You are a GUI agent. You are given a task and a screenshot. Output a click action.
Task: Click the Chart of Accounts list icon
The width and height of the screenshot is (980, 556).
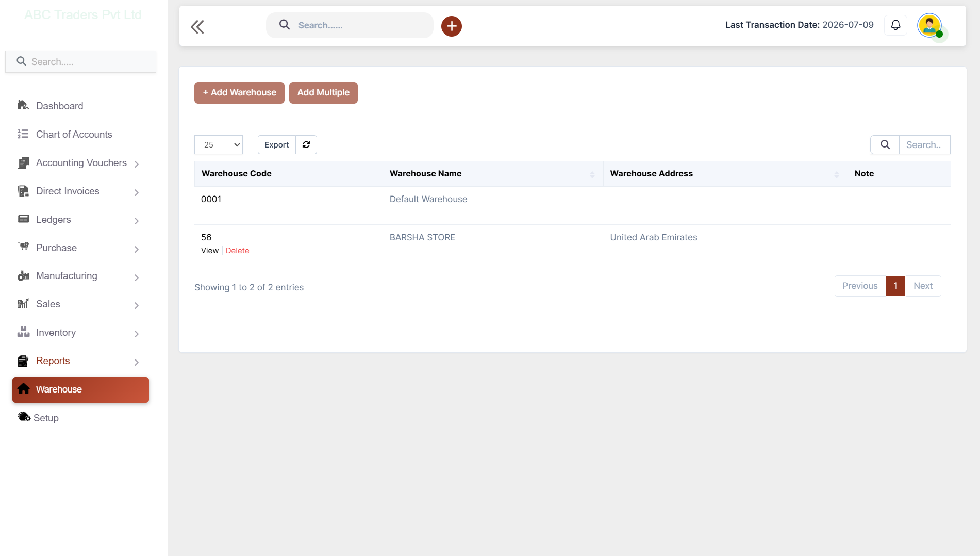23,134
